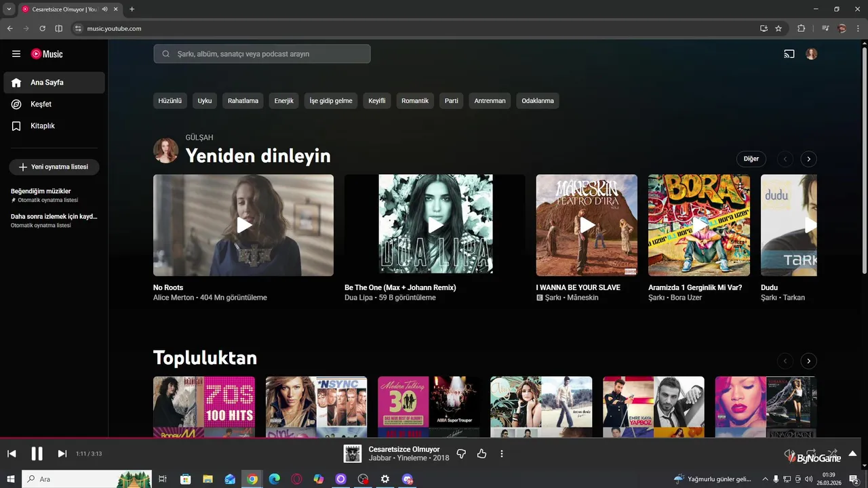Screen dimensions: 868x488
Task: Select the İşe gidip gelme chip
Action: coord(331,101)
